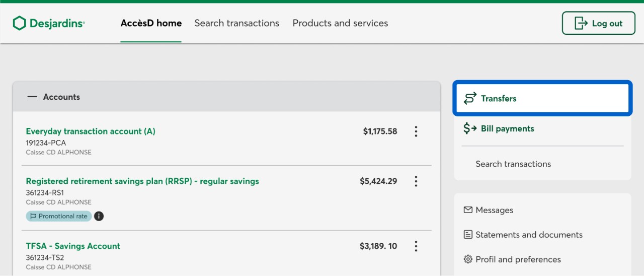Collapse the Accounts section

32,97
